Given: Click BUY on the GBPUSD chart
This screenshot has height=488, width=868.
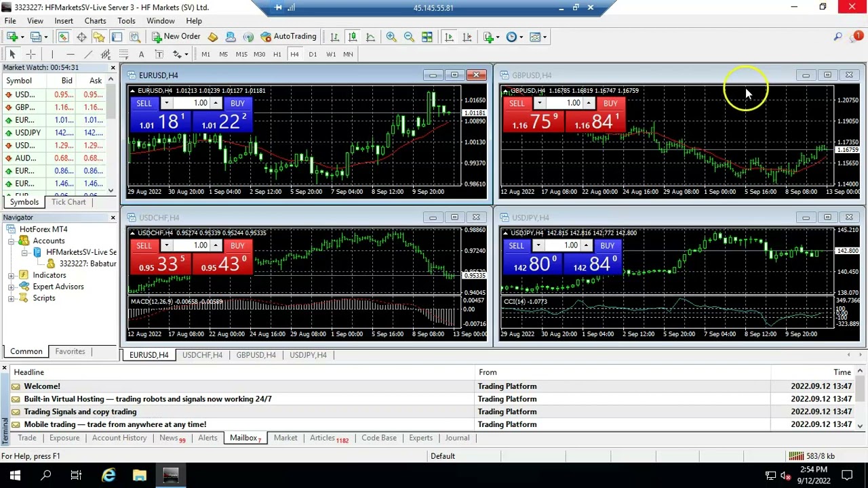Looking at the screenshot, I should point(610,103).
